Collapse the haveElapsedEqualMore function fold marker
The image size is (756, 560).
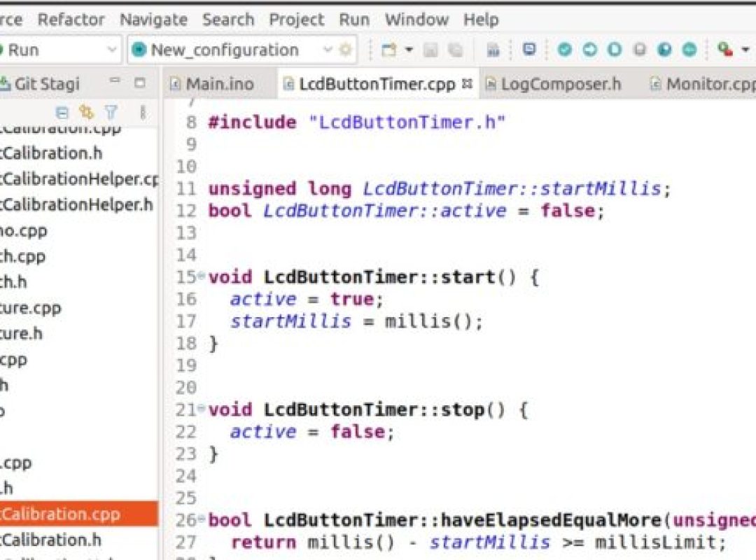(201, 519)
